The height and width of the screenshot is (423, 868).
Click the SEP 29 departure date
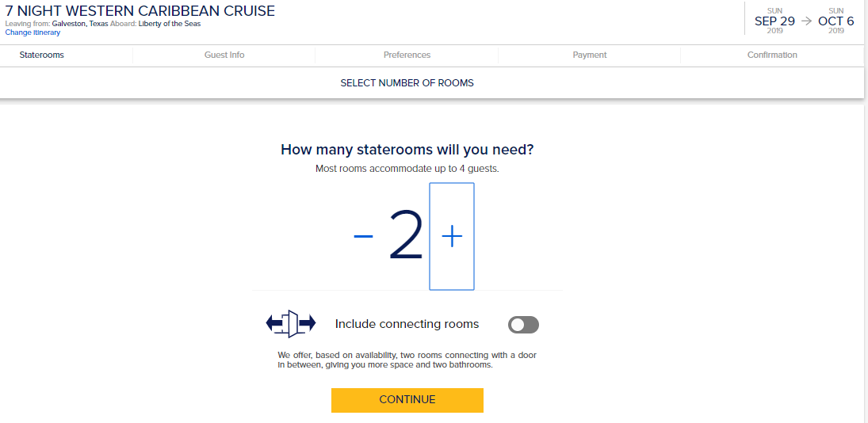tap(775, 21)
